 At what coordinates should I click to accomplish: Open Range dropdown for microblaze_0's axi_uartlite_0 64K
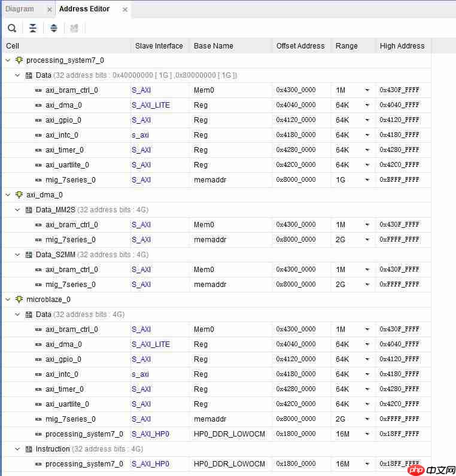point(367,404)
